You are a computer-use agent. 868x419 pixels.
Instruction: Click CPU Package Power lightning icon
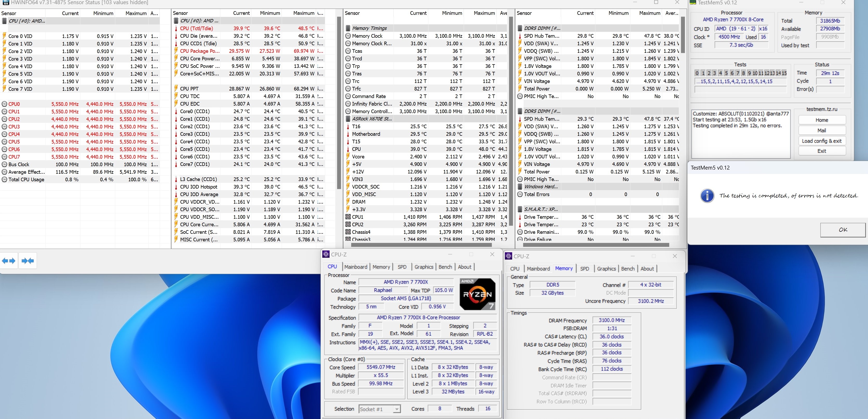point(176,51)
